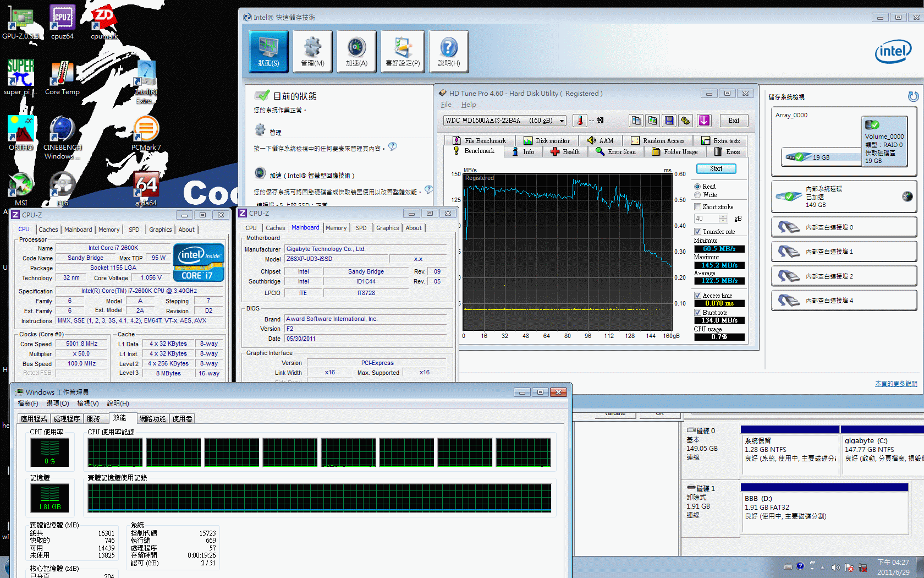Switch to HD Tune Random Access tab

[658, 141]
